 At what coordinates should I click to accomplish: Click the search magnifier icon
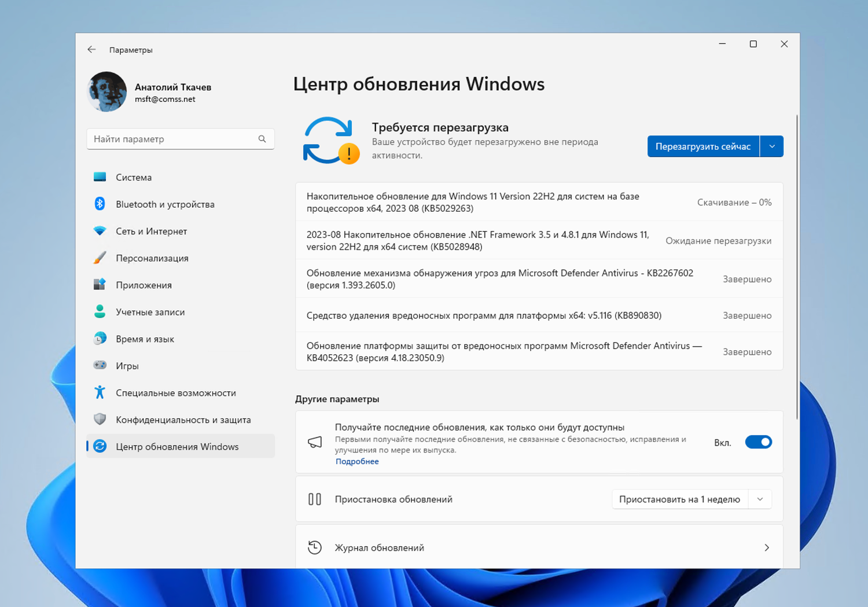(x=262, y=139)
